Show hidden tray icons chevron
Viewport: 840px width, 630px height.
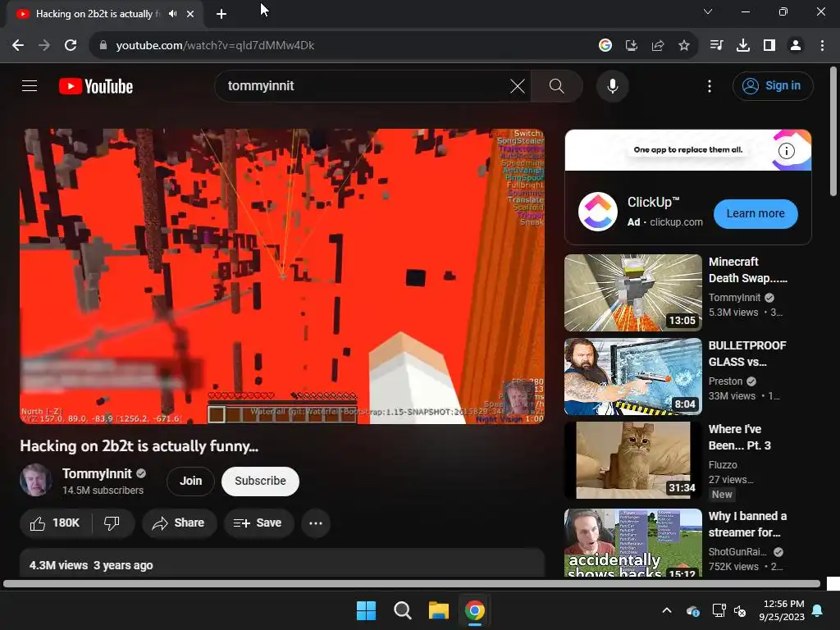[667, 610]
